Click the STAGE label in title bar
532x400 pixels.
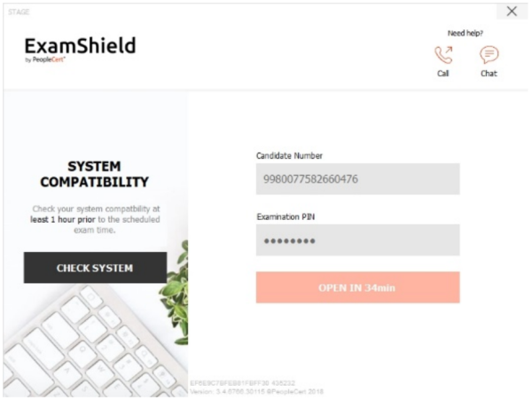[x=14, y=11]
